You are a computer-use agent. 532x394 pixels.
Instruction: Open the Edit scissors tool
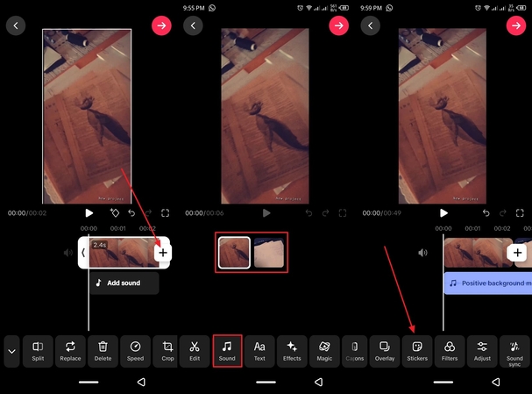click(195, 351)
